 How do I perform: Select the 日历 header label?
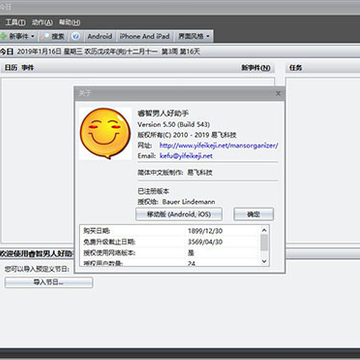tap(11, 68)
